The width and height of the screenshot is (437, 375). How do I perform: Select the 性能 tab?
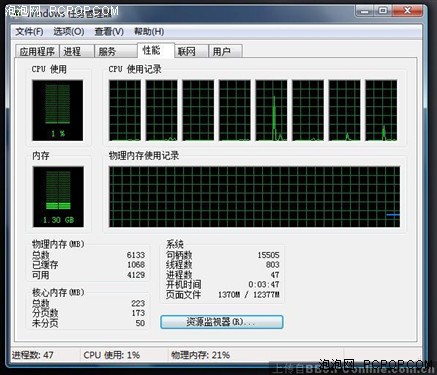pos(155,50)
